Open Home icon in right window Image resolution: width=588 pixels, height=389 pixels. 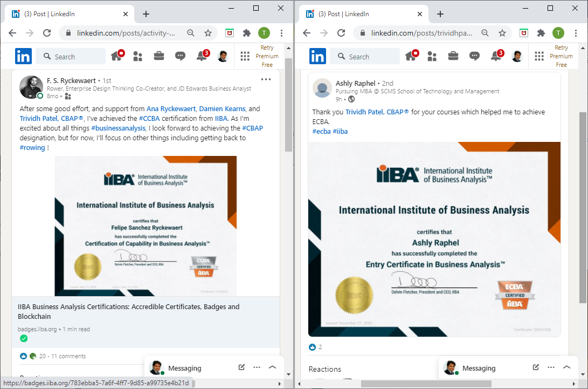[411, 56]
